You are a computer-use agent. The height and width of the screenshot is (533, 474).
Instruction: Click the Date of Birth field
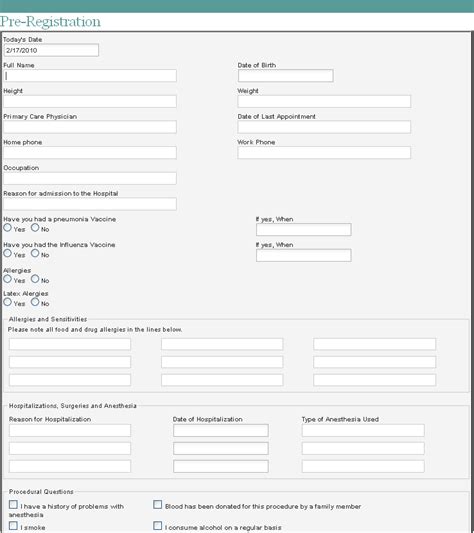click(285, 75)
